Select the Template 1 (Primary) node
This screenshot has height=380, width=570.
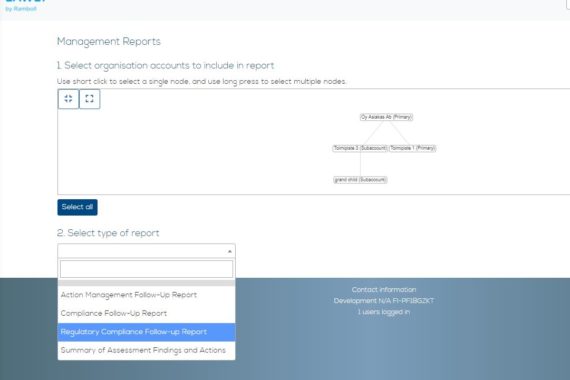tap(413, 148)
